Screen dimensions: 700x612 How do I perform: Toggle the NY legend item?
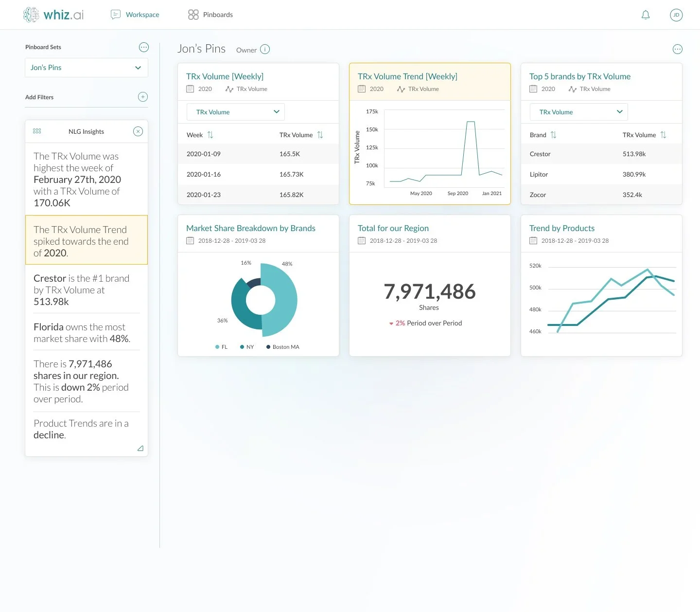click(247, 347)
